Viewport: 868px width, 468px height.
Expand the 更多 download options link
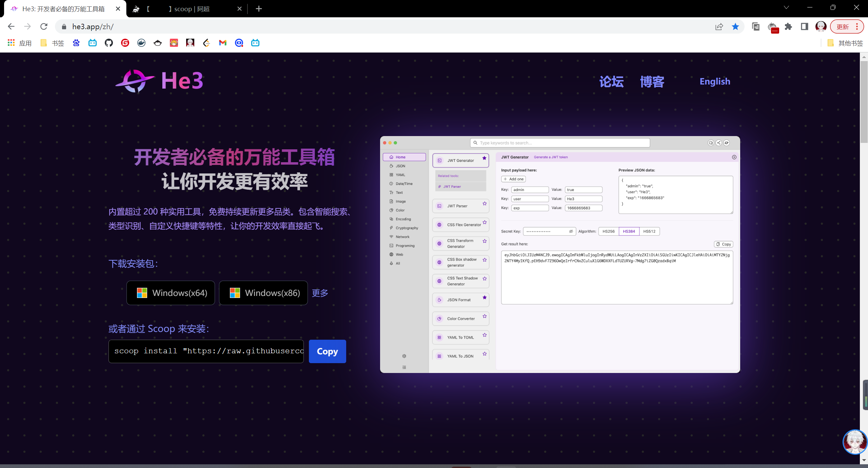click(320, 293)
